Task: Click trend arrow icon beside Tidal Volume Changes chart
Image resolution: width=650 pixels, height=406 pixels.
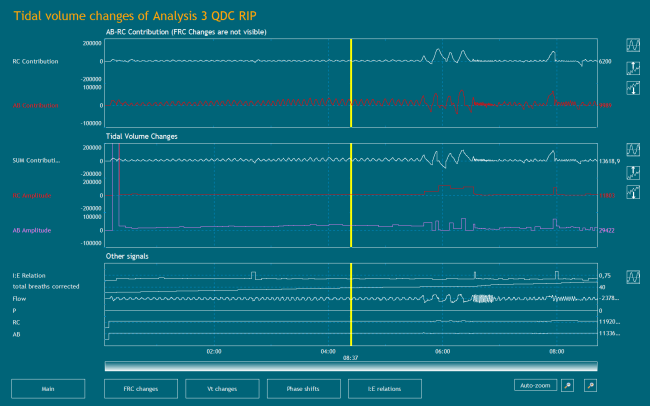Action: [x=633, y=191]
